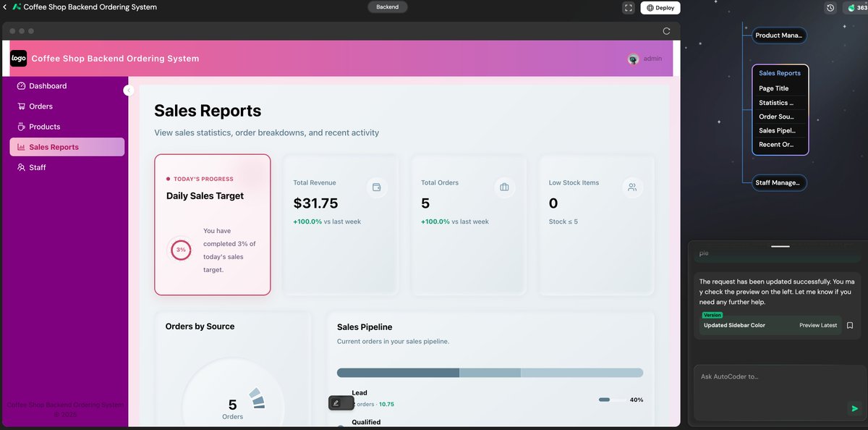Click the sidebar footer copyright text
Image resolution: width=868 pixels, height=430 pixels.
click(x=65, y=410)
